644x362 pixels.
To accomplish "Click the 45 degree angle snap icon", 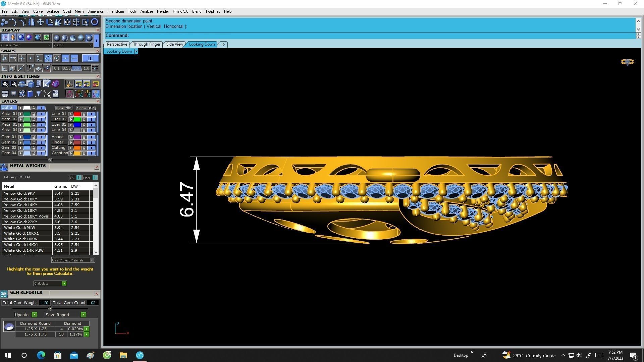I will coord(30,68).
